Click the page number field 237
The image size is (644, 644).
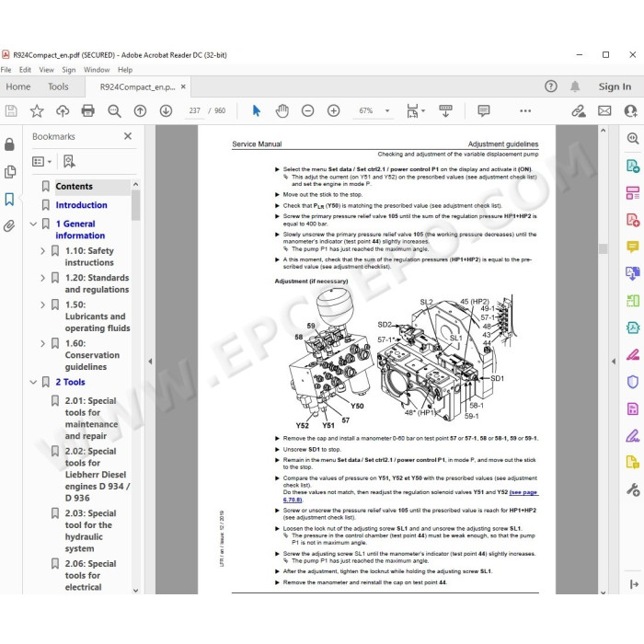[195, 111]
